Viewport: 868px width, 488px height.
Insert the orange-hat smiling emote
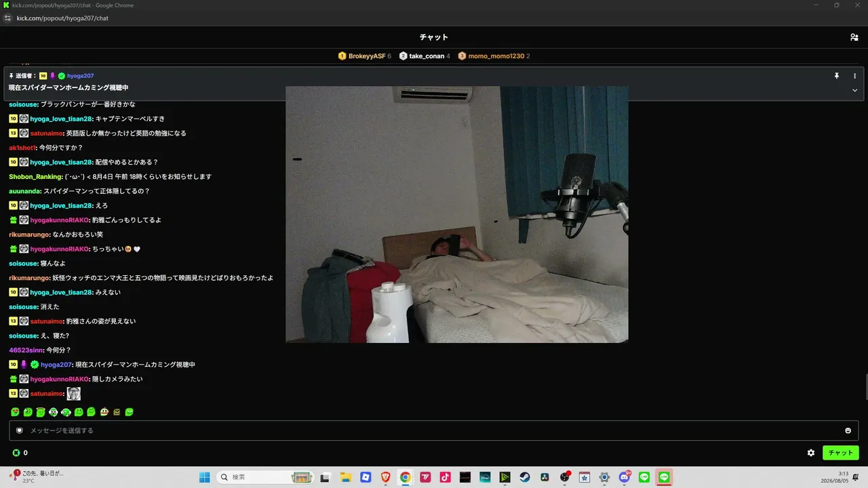pyautogui.click(x=104, y=412)
